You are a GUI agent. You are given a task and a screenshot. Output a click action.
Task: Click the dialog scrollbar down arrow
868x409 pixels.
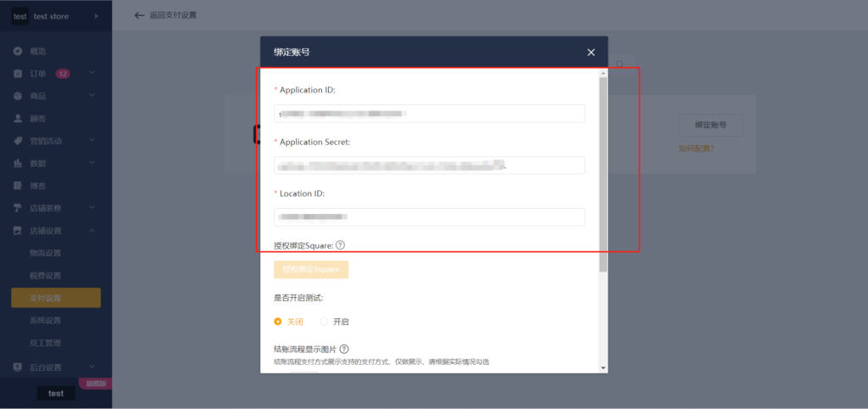[603, 367]
